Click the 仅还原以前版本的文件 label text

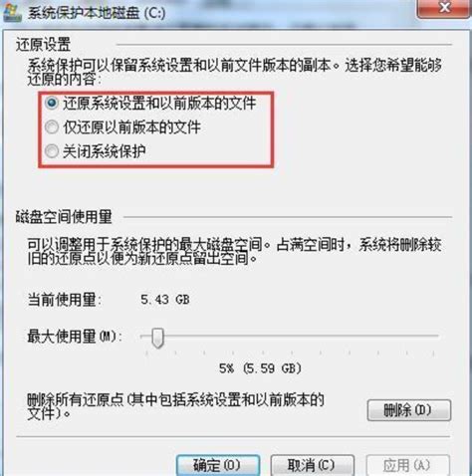(131, 127)
